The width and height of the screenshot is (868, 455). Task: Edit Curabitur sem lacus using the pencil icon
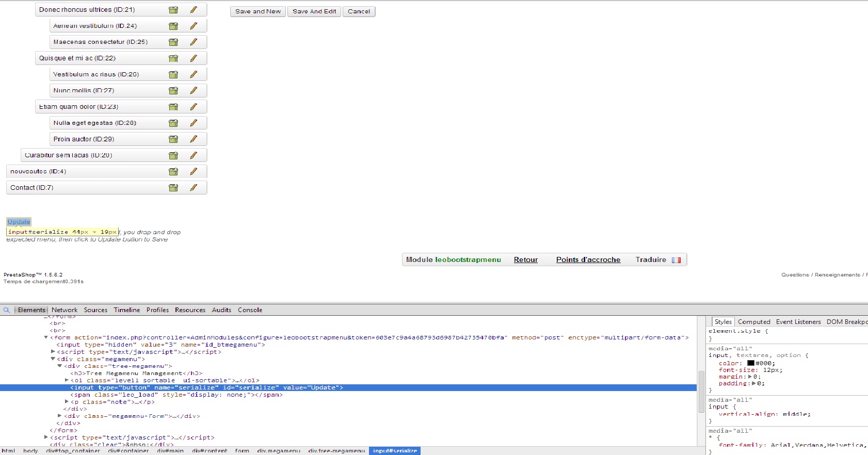coord(194,155)
